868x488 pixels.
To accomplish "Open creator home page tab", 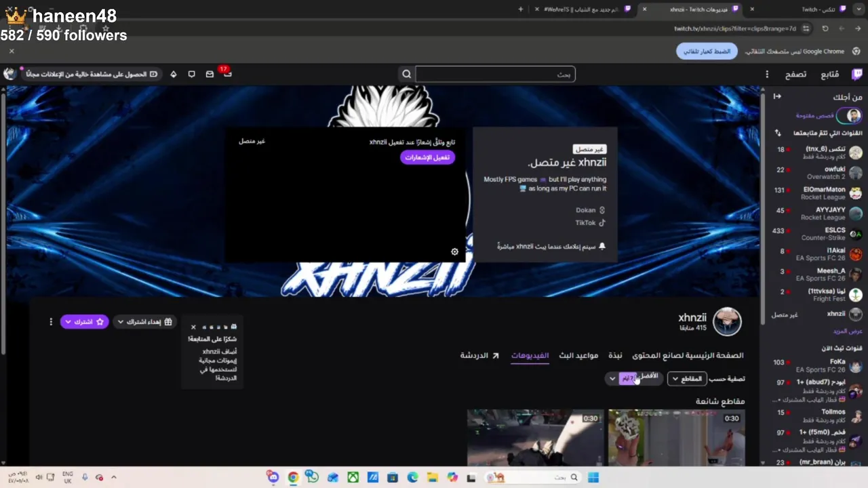I will click(x=688, y=355).
